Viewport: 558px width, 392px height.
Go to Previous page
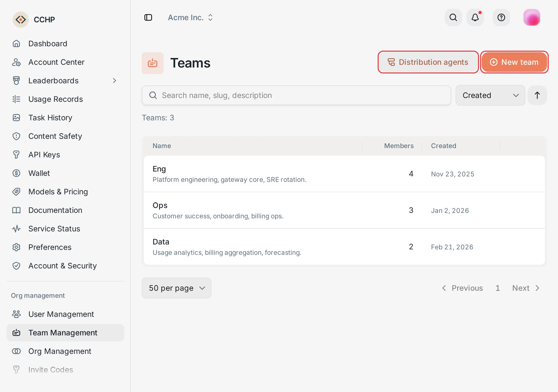click(462, 288)
